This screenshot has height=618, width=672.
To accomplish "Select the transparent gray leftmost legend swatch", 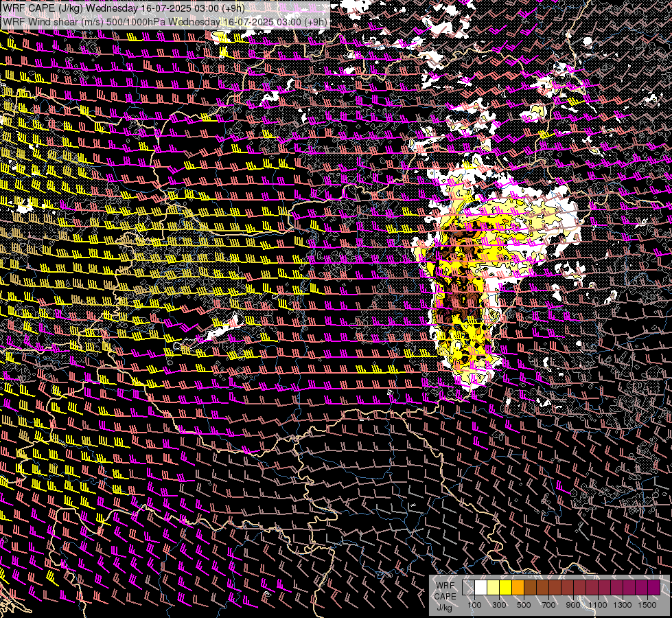I will point(468,587).
